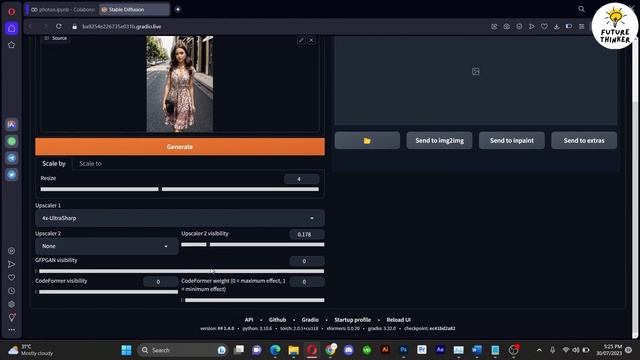Open sidebar heart bookmarks icon
The height and width of the screenshot is (360, 640).
point(11,278)
